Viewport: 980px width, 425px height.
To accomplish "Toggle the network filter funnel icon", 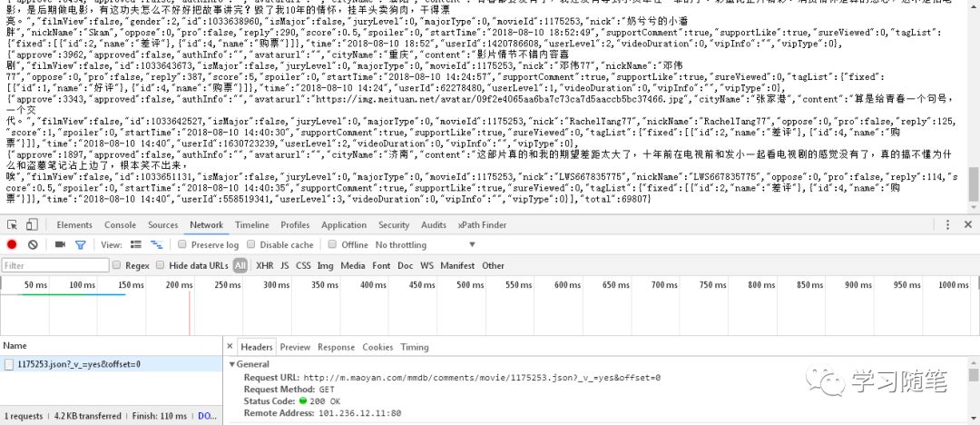I will (x=80, y=244).
